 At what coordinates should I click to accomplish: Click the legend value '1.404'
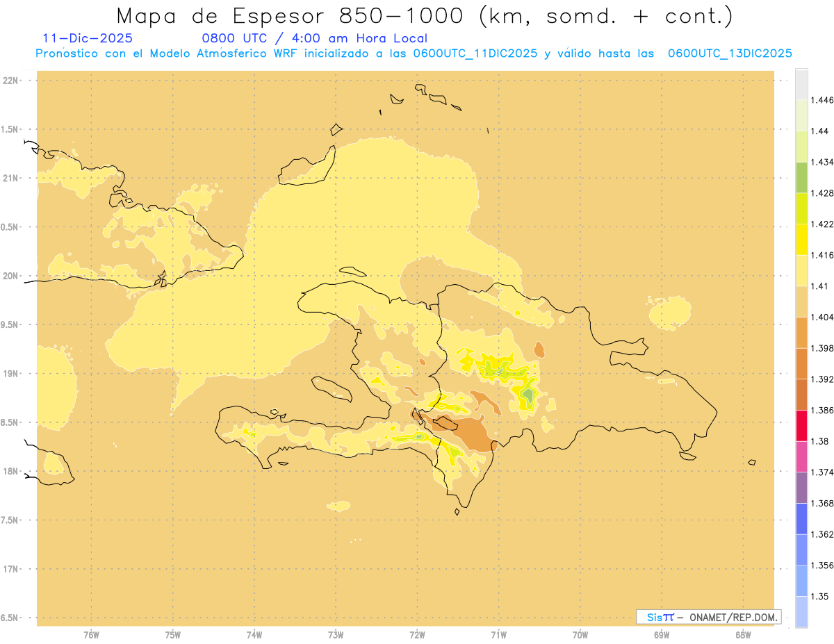pyautogui.click(x=822, y=317)
